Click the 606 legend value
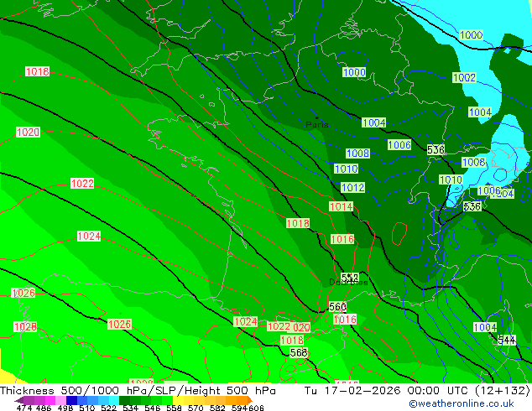 point(256,408)
